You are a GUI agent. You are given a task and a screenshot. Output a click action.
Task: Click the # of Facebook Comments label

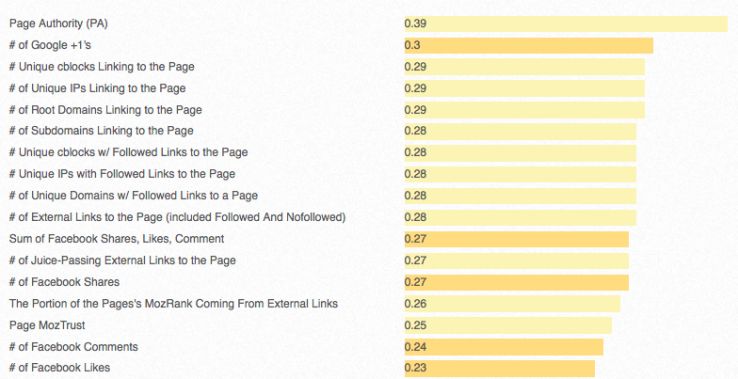click(73, 347)
